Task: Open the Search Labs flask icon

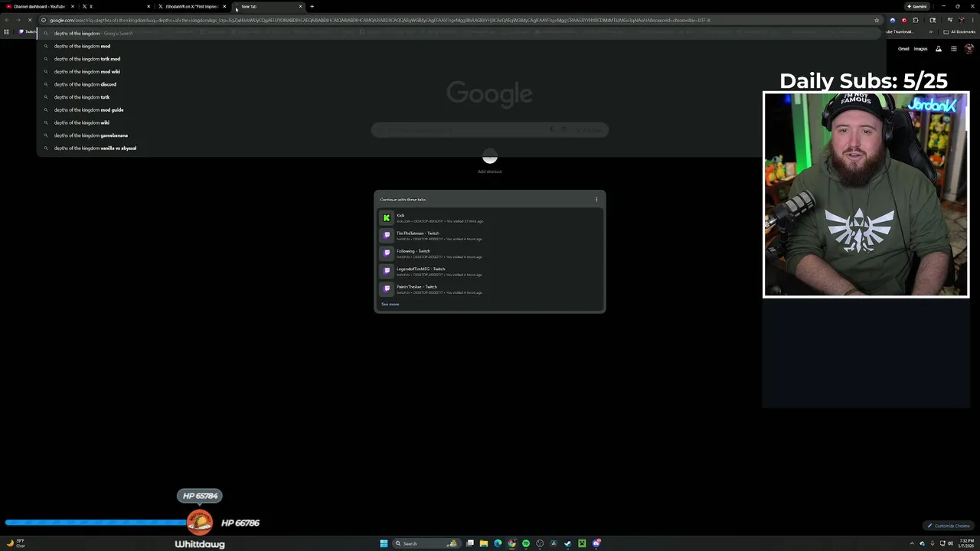Action: pos(939,49)
